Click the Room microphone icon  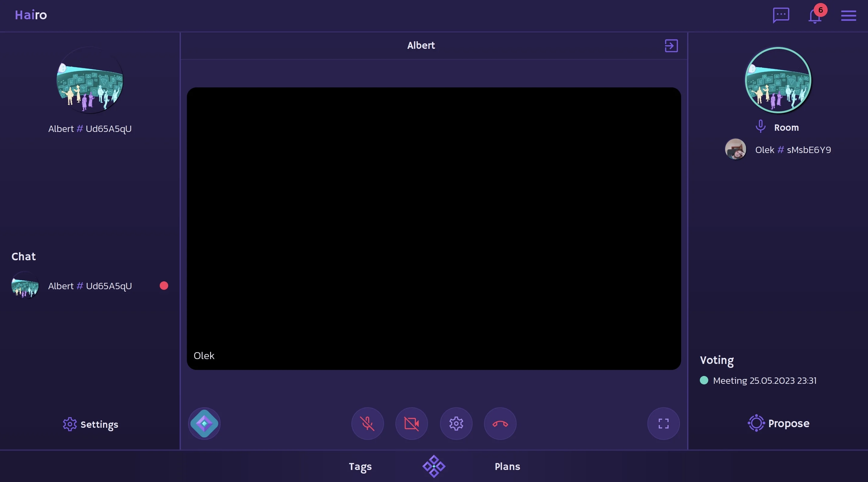pos(760,127)
